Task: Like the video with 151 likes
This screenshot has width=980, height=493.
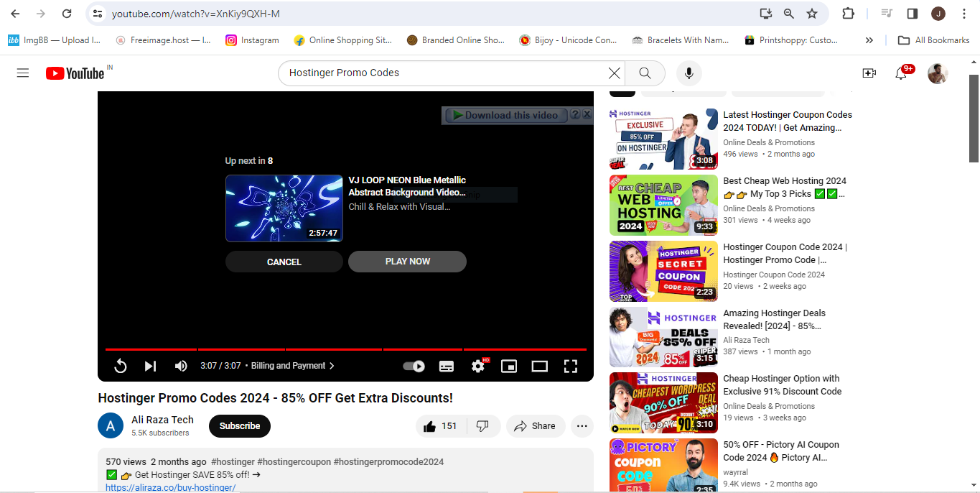Action: tap(441, 426)
